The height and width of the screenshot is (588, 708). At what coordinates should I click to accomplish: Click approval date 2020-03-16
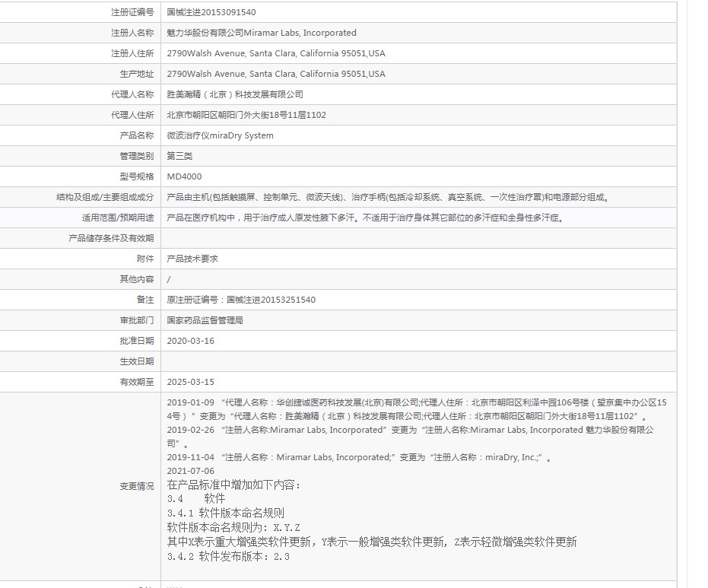(191, 341)
